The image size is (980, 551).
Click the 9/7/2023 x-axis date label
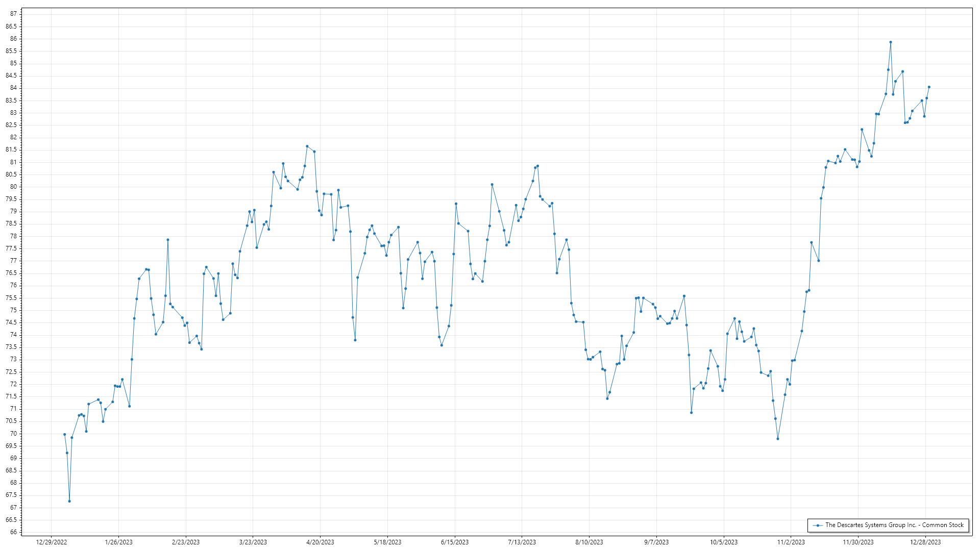tap(656, 542)
